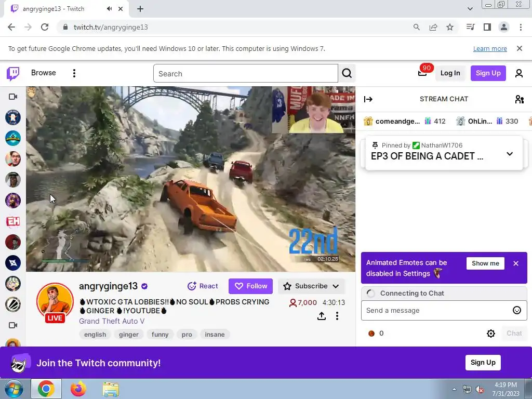Click the magnifier search button
This screenshot has height=399, width=532.
[347, 73]
